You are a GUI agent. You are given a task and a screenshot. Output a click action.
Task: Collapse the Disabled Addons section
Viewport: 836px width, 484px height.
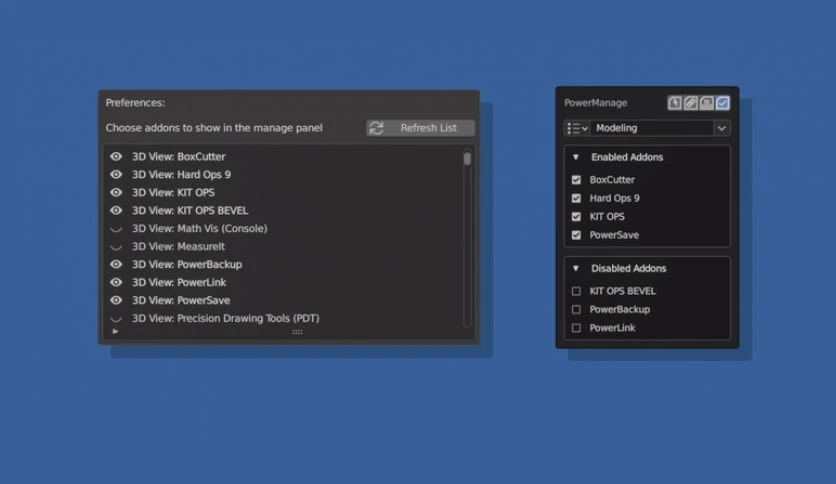[576, 269]
